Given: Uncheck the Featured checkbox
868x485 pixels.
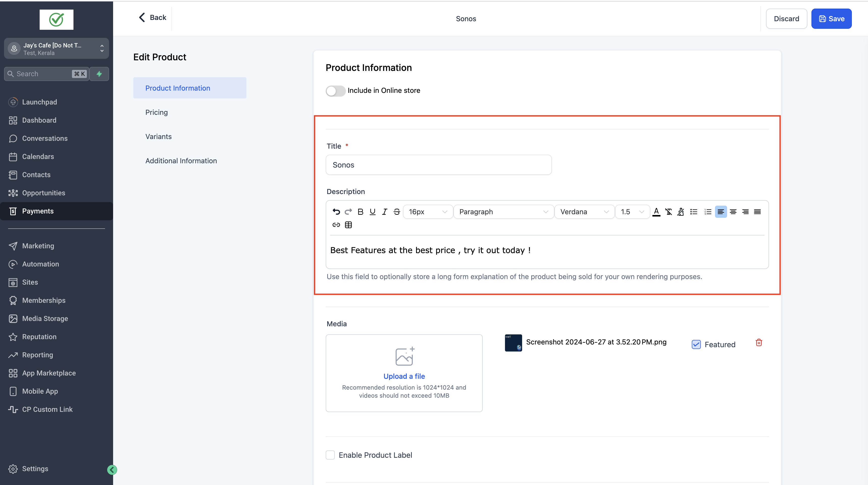Looking at the screenshot, I should pyautogui.click(x=696, y=344).
